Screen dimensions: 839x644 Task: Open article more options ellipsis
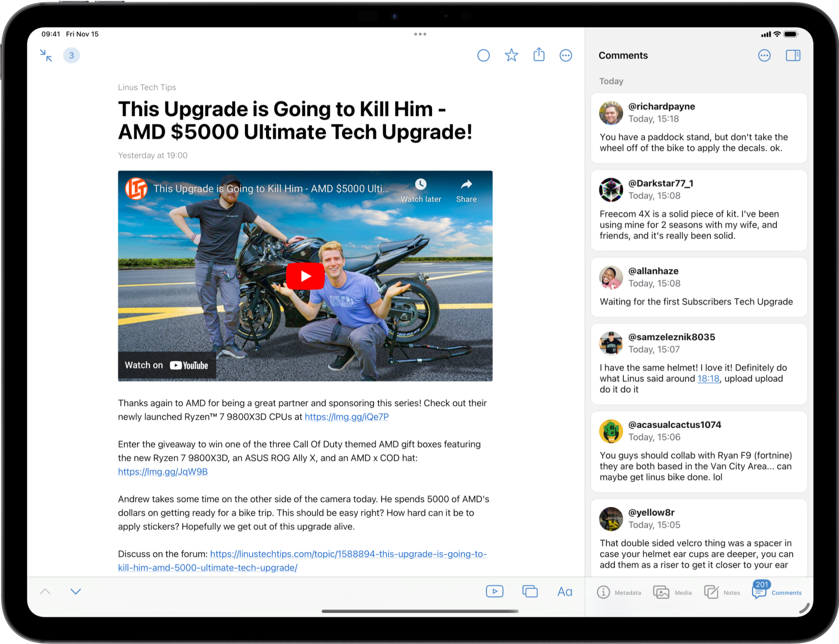(x=566, y=55)
